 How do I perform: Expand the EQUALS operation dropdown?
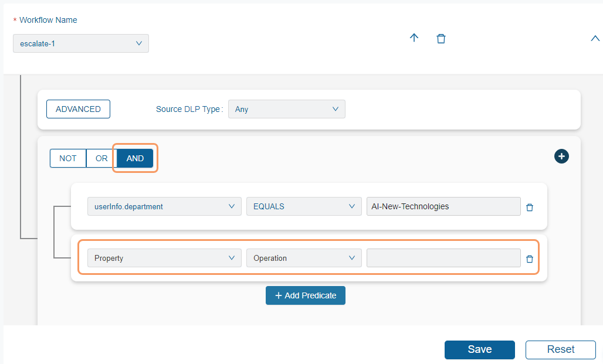click(x=303, y=206)
